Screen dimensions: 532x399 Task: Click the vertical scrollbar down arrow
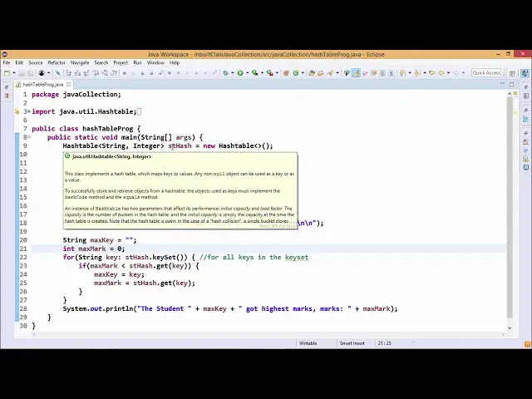tap(510, 328)
